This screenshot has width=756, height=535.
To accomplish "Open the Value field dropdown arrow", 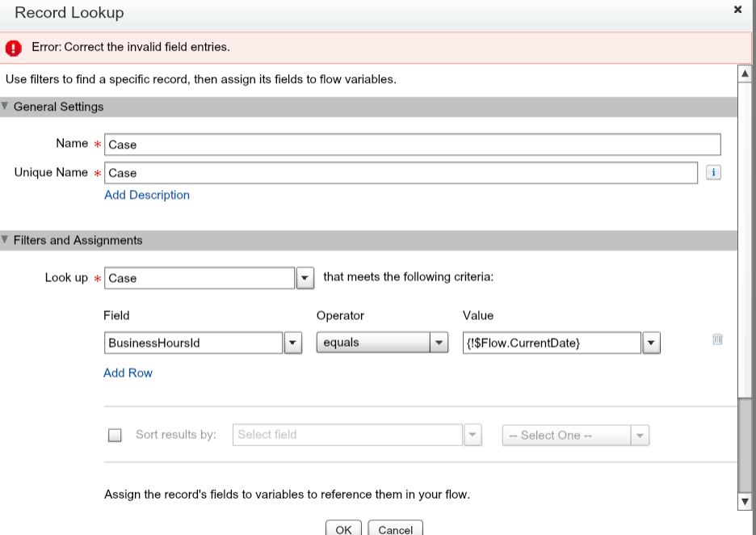I will (x=651, y=343).
